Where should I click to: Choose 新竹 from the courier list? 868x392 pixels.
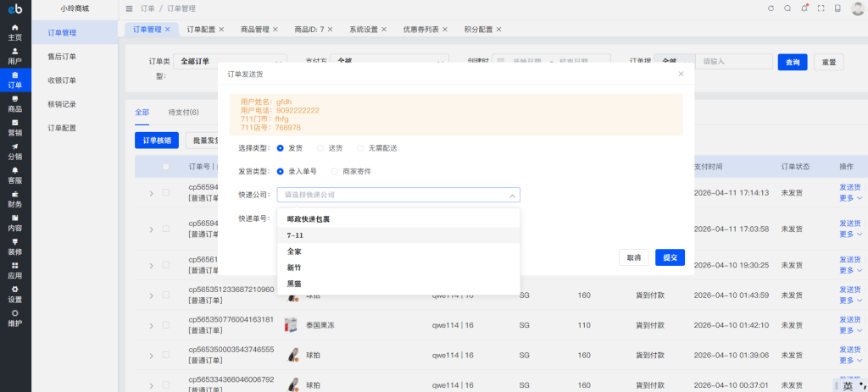point(398,268)
